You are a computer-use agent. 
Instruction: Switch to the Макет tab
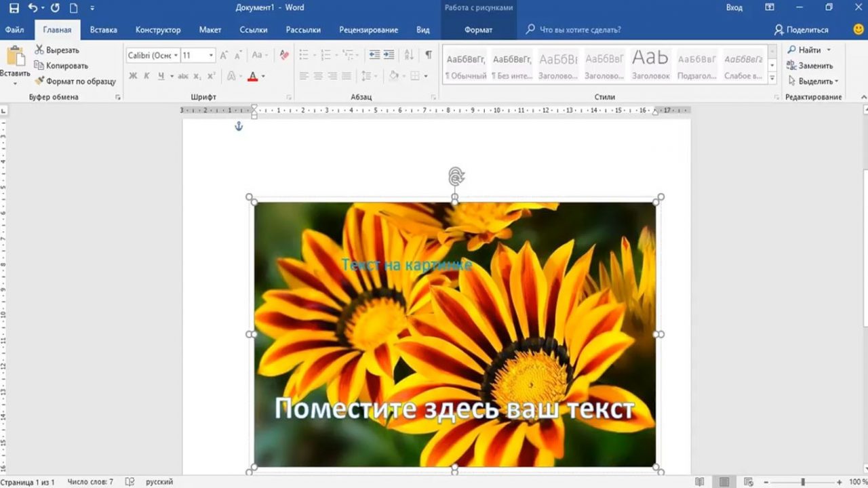(210, 30)
